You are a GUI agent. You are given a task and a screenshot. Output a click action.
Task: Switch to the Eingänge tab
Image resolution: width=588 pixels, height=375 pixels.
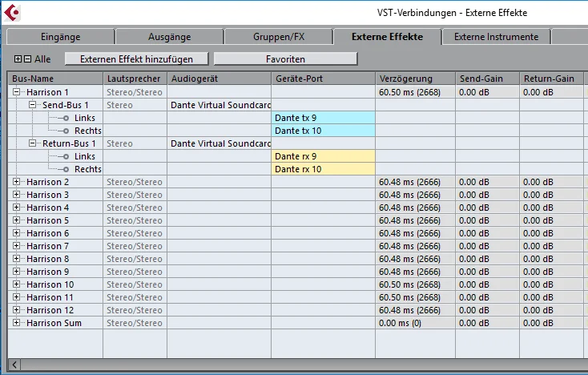[x=60, y=37]
